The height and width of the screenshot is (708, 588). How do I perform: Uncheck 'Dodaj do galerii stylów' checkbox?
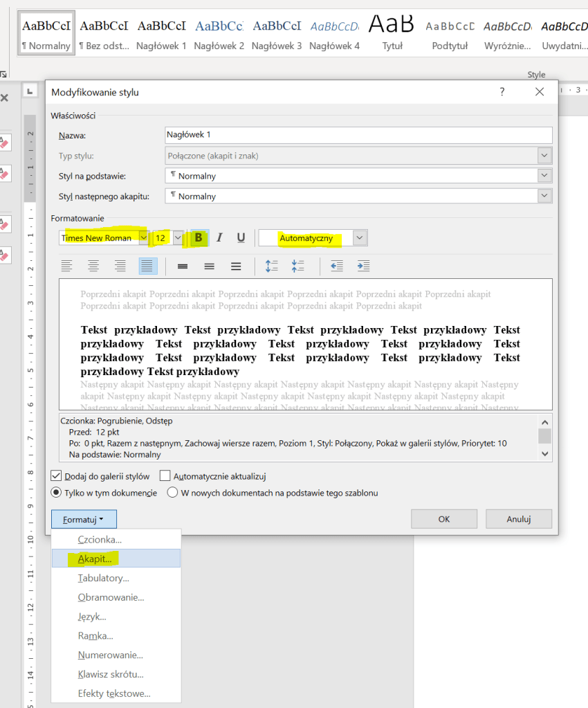point(56,476)
